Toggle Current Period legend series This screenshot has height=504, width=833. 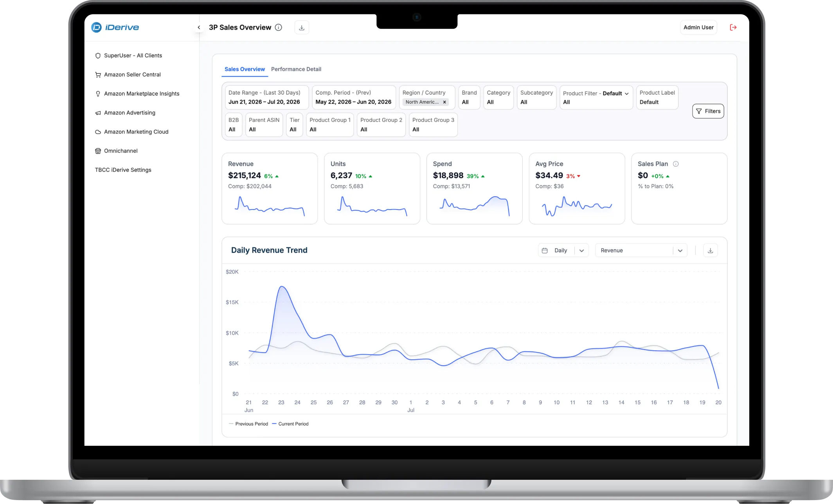pyautogui.click(x=290, y=424)
